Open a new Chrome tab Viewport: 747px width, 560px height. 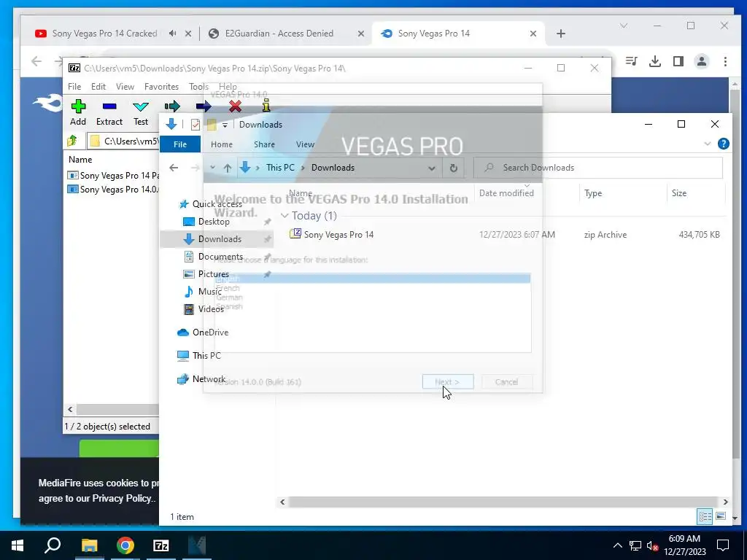click(x=561, y=34)
